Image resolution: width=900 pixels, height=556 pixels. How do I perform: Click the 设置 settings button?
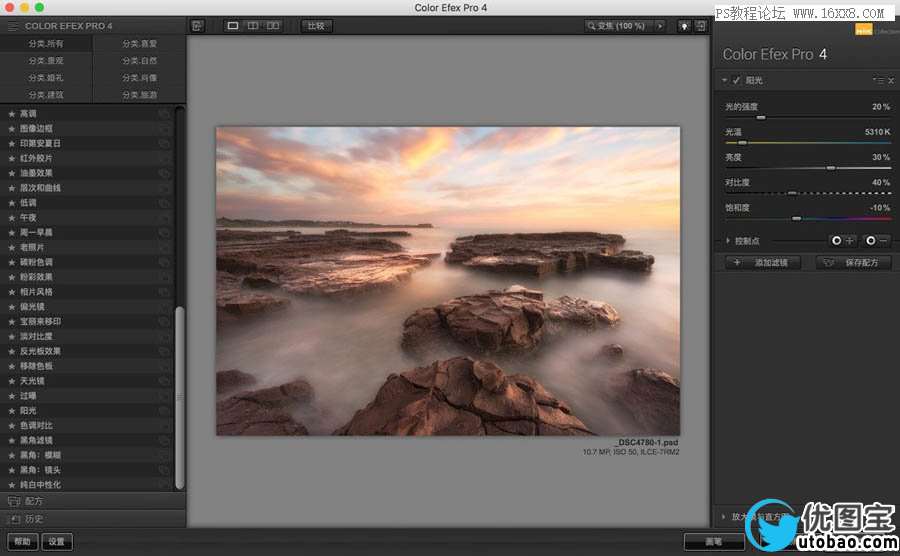pos(57,542)
